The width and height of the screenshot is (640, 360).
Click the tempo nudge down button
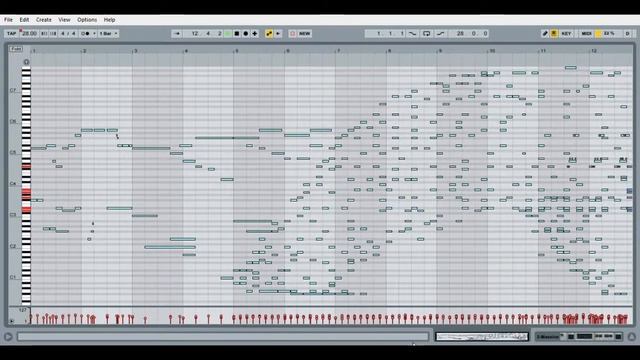pyautogui.click(x=44, y=33)
